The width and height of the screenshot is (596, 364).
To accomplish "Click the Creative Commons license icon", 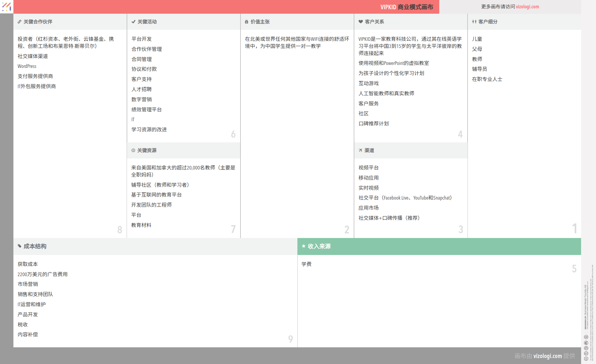I will click(586, 359).
